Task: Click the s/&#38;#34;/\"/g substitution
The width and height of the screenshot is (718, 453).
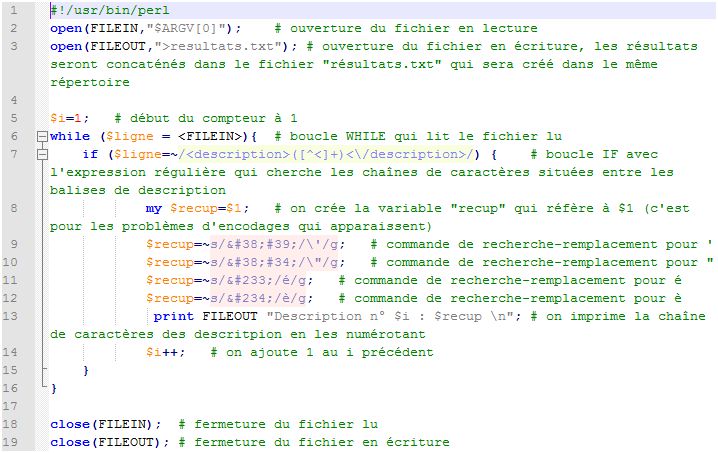Action: tap(274, 262)
